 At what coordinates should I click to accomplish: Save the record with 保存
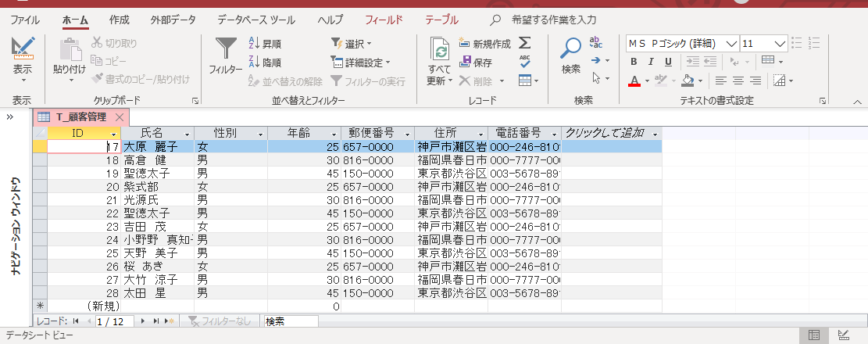coord(476,63)
